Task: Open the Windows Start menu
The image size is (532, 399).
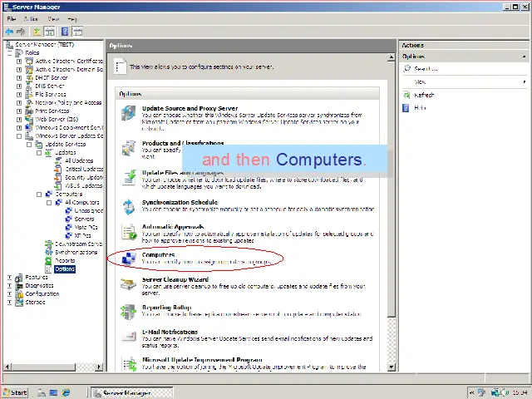Action: coord(15,392)
